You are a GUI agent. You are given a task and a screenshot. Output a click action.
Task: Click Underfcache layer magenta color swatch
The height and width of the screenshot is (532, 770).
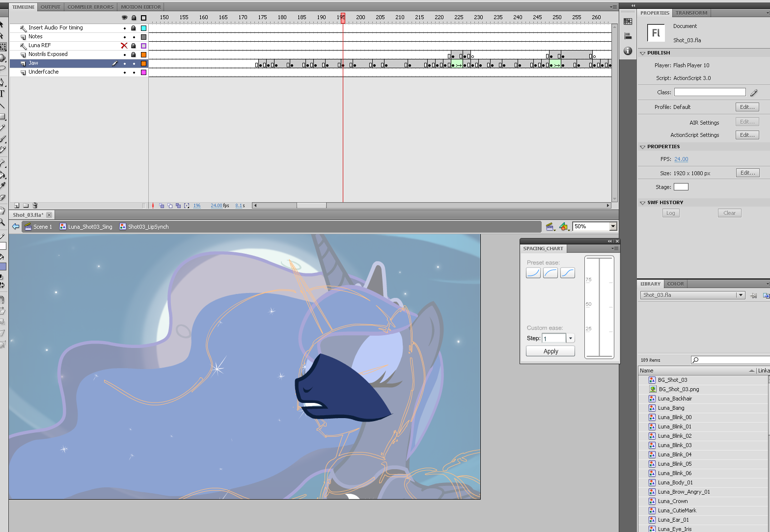(144, 72)
